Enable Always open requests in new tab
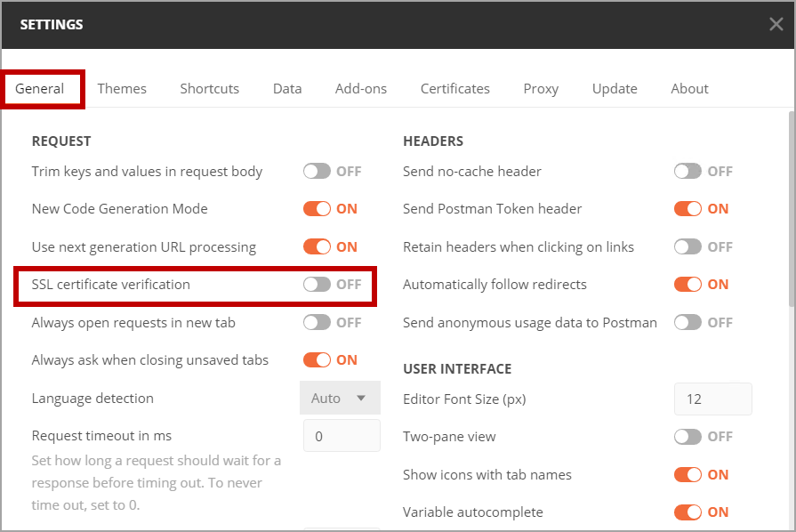Screen dimensions: 796x532 click(317, 322)
